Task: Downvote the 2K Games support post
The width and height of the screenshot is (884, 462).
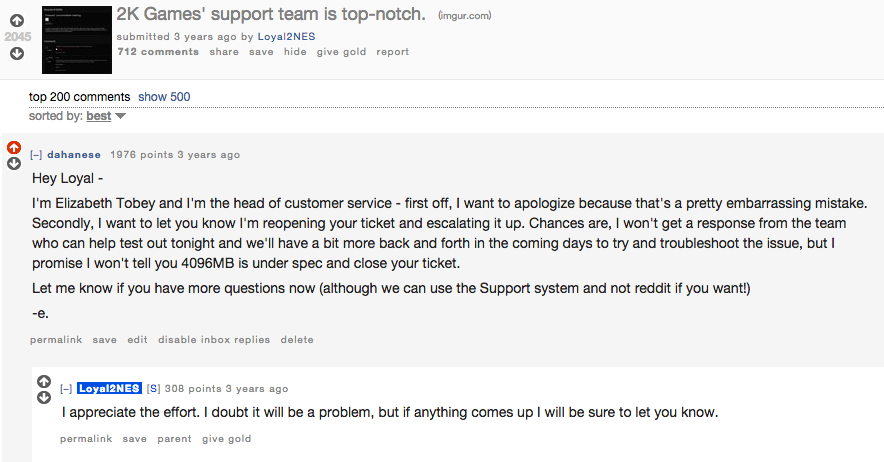Action: pos(17,54)
